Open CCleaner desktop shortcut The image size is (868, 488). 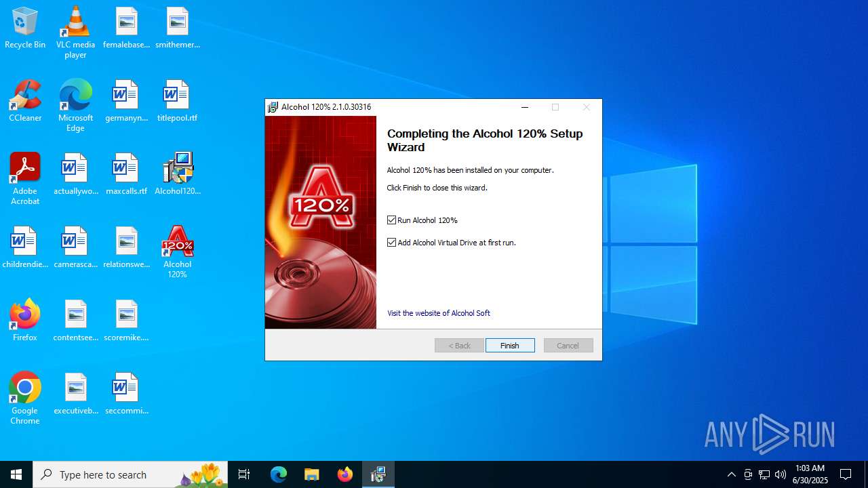(x=25, y=101)
